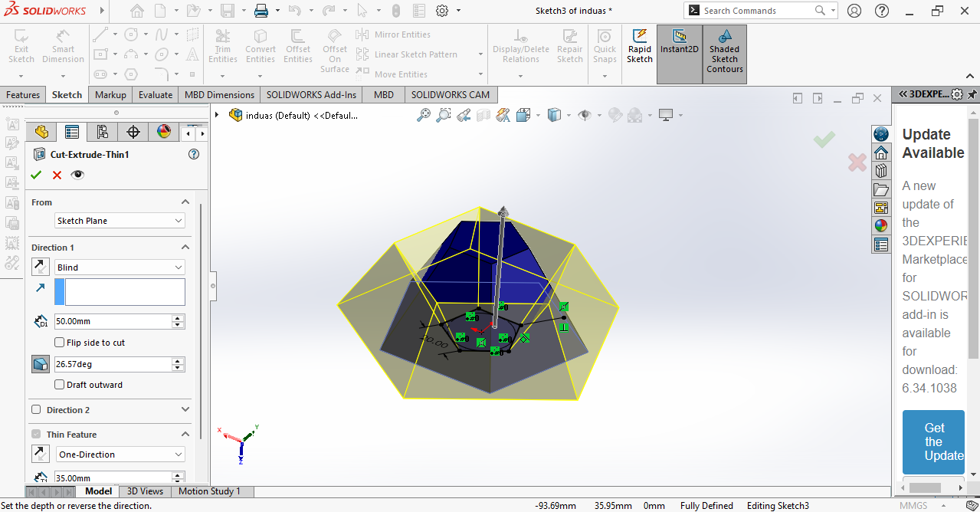Cancel Cut-Extrude-Thin1 with red X
The height and width of the screenshot is (512, 980).
click(x=57, y=175)
